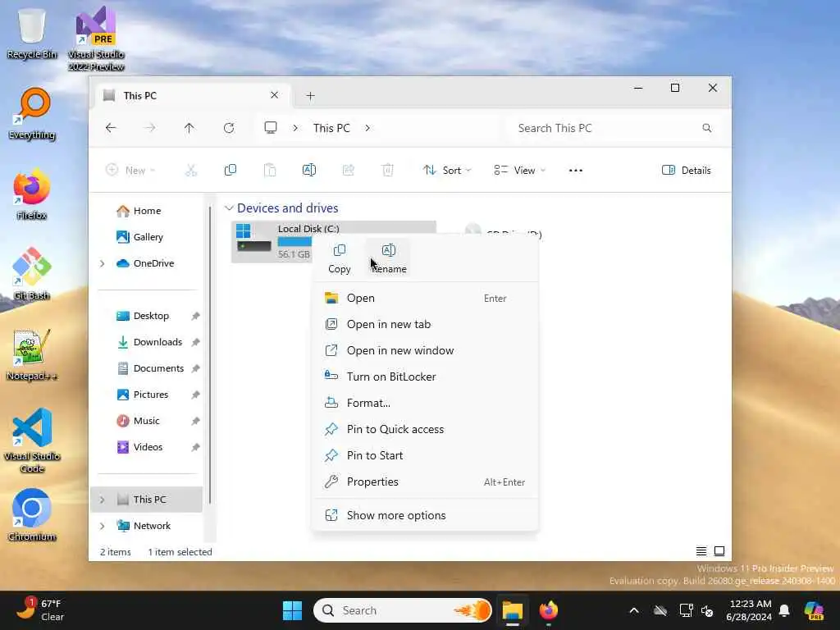
Task: Click Rename icon in context menu
Action: [389, 258]
